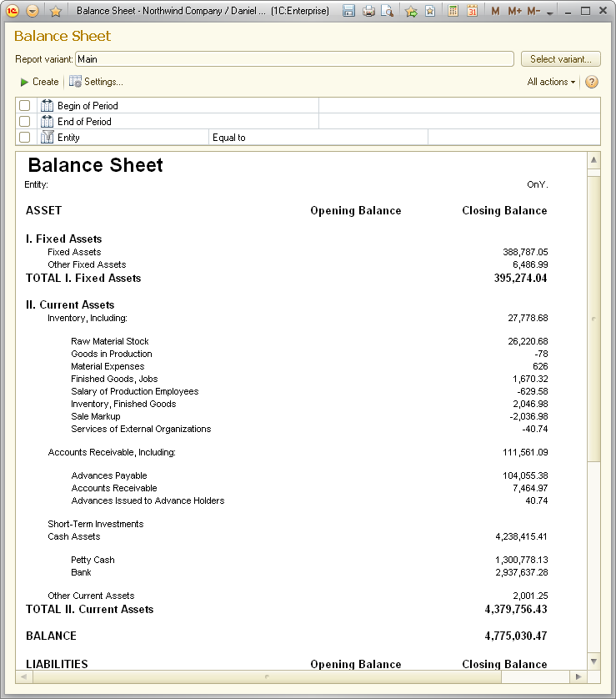The height and width of the screenshot is (699, 616).
Task: Click the 'Other Current Assets' row
Action: tap(91, 596)
